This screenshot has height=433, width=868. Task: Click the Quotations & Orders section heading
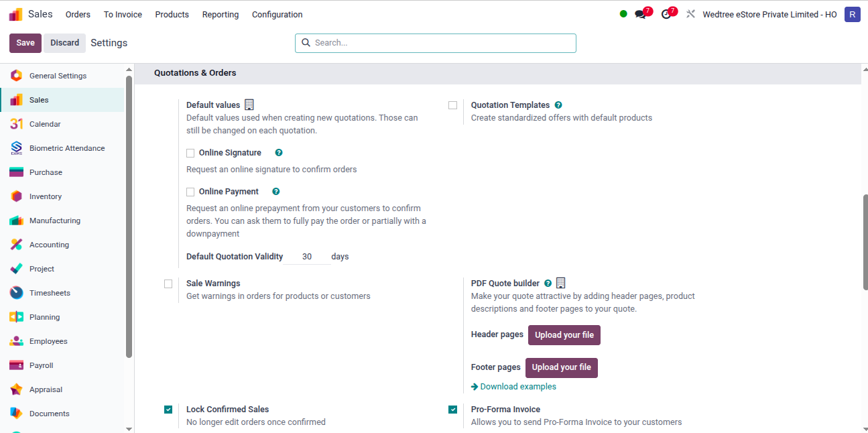(195, 73)
